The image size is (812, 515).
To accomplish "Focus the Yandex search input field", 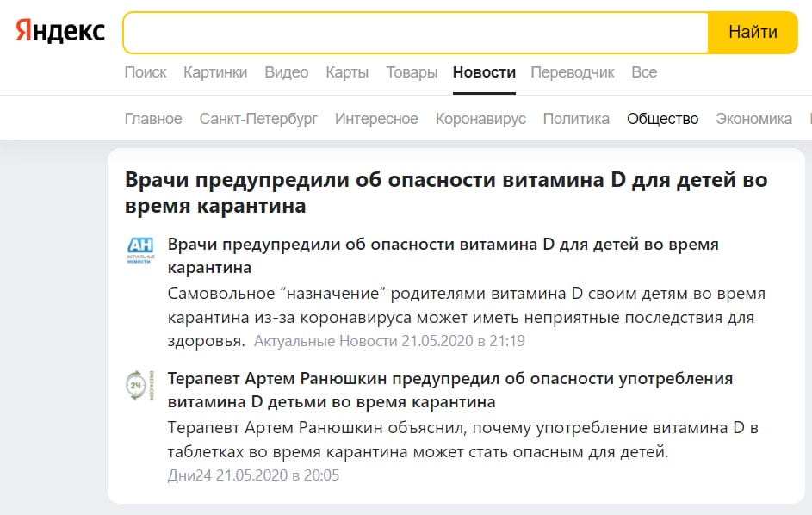I will 415,33.
